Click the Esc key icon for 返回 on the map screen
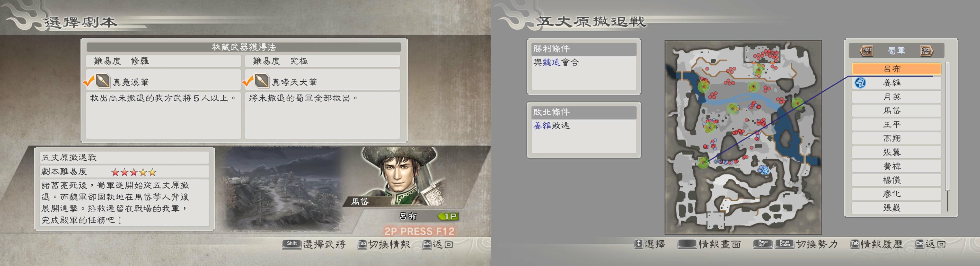The image size is (980, 266). point(920,244)
